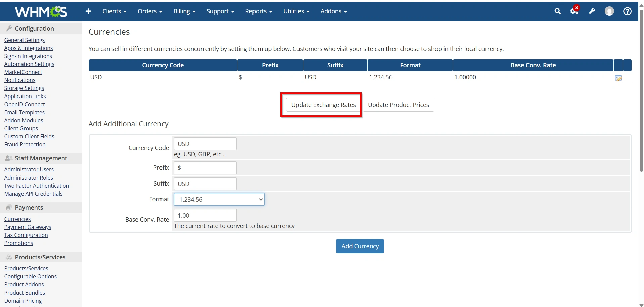This screenshot has height=307, width=644.
Task: Open the plus quick-add icon
Action: pyautogui.click(x=88, y=11)
